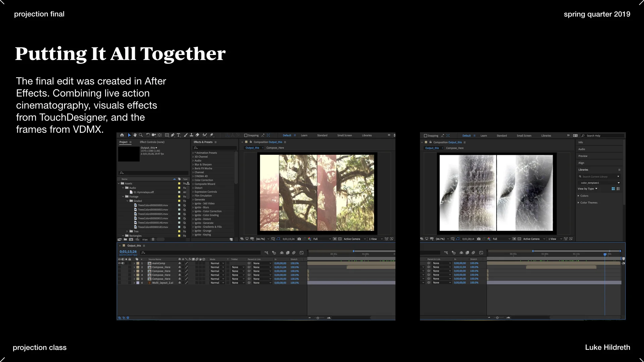Expand the Color Correction effects category
Viewport: 644px width, 362px height.
(x=193, y=180)
